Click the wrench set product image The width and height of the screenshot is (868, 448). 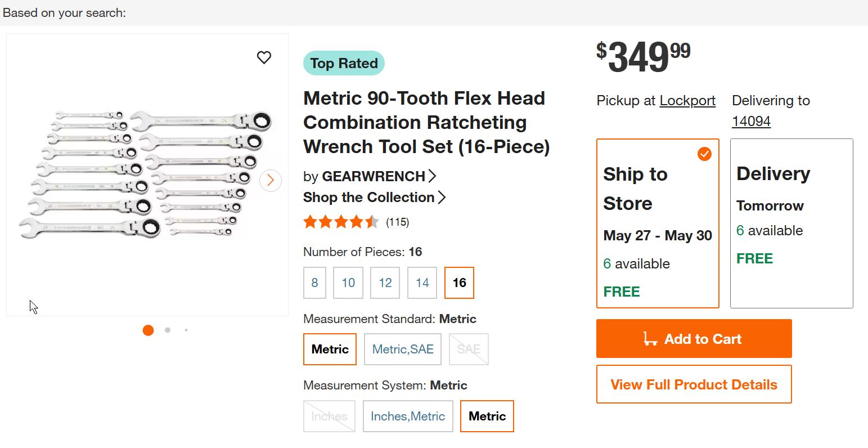[x=146, y=174]
